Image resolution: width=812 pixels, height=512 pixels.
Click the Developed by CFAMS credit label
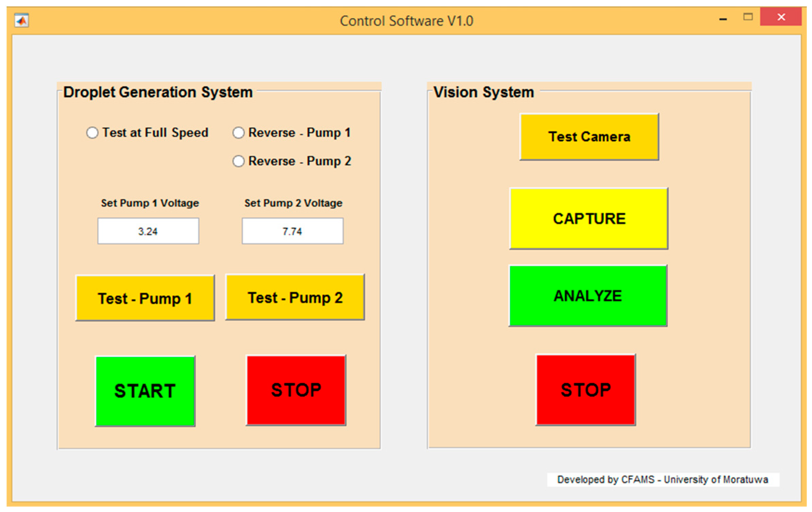tap(663, 480)
